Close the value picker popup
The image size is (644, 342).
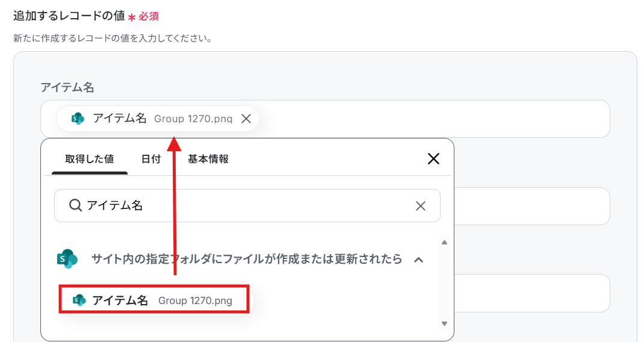434,159
